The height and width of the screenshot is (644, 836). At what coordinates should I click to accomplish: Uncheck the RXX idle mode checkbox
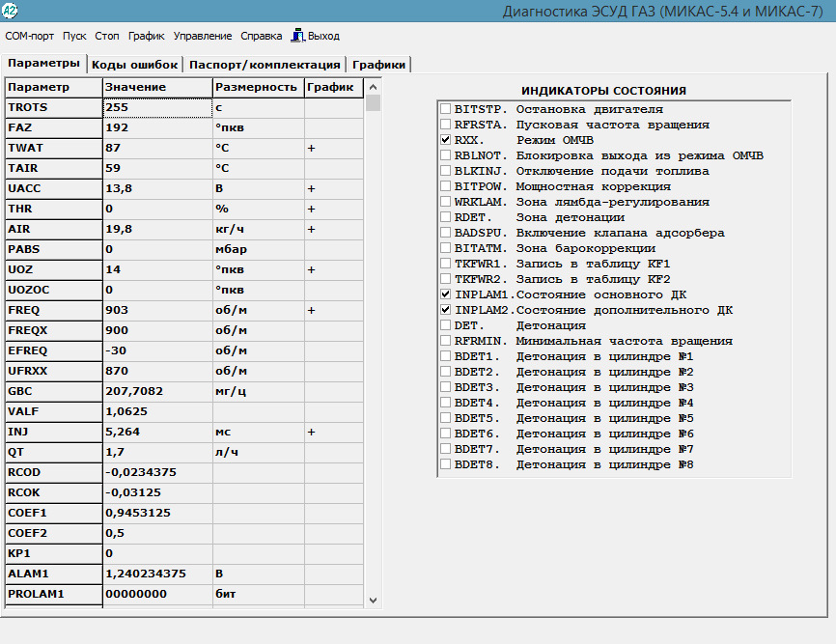click(446, 140)
